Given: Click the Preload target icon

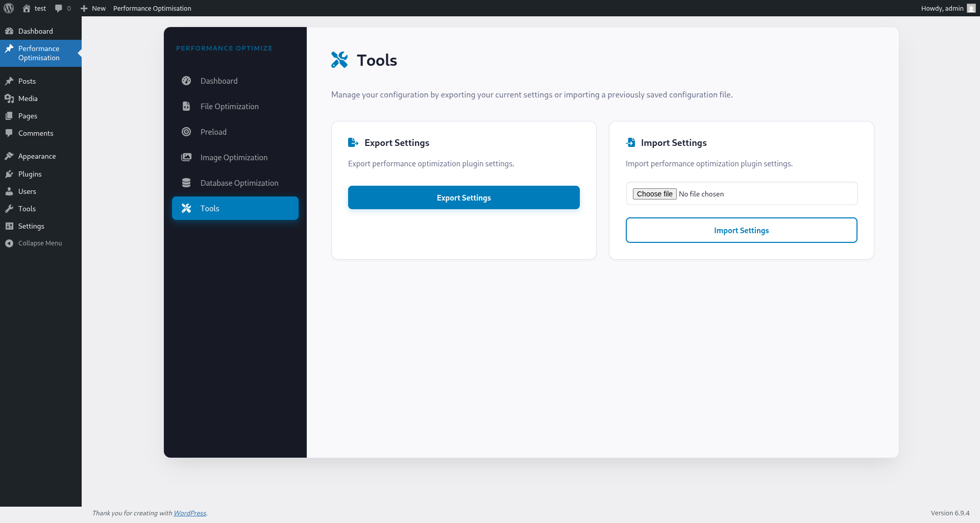Looking at the screenshot, I should point(187,132).
